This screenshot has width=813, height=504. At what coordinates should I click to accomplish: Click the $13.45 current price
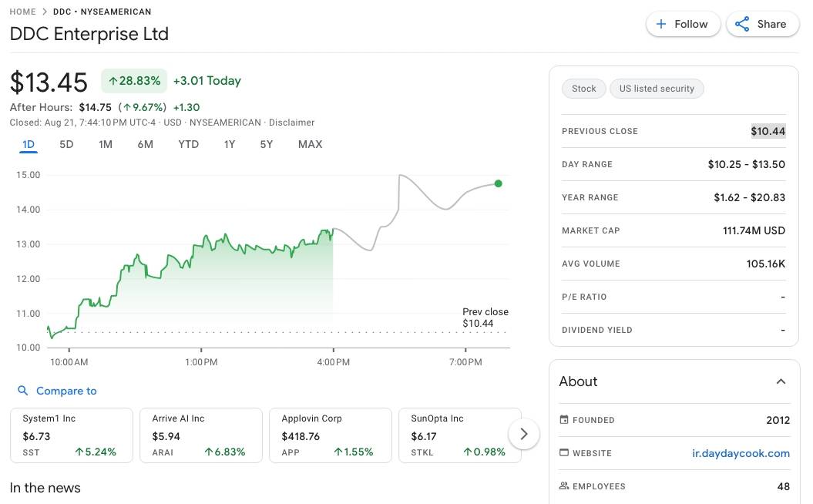point(49,82)
